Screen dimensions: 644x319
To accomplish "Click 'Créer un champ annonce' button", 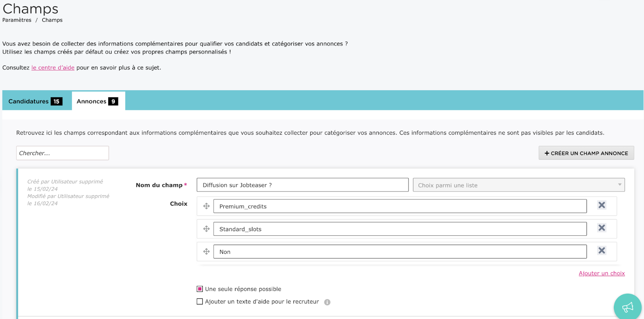I will tap(586, 153).
